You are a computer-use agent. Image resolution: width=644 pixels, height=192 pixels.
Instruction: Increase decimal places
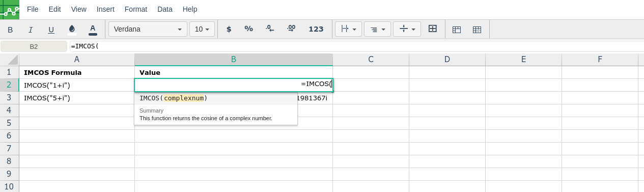291,29
